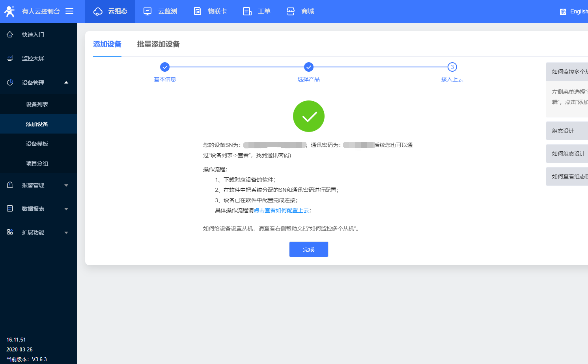Viewport: 588px width, 364px height.
Task: Expand the 数据报表 sidebar menu
Action: 66,209
